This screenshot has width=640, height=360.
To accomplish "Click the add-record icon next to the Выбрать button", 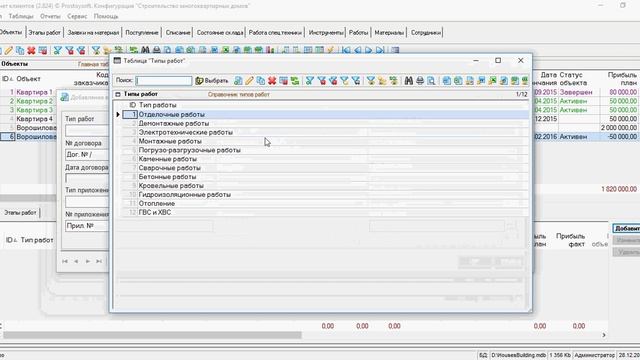I will [x=238, y=81].
